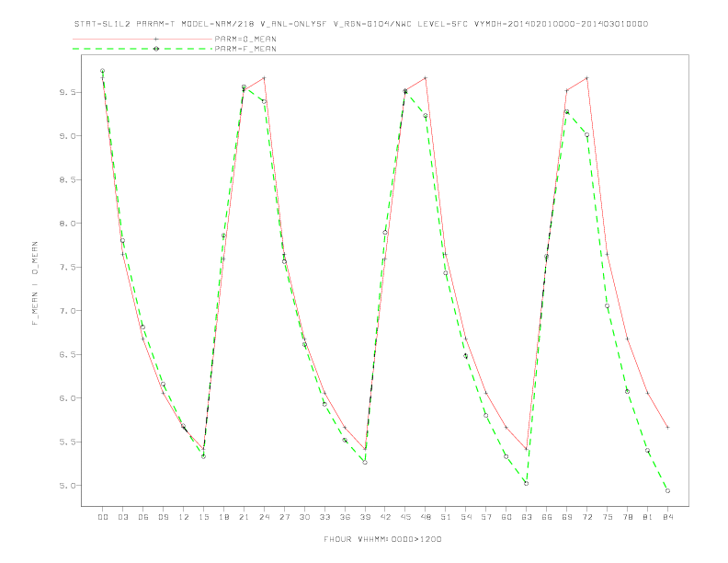Click the 54 forecast hour tick label
The width and height of the screenshot is (728, 563).
tap(466, 517)
